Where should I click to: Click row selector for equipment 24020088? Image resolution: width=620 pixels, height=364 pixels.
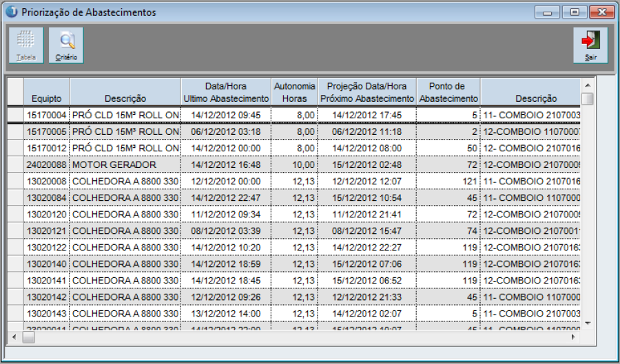(15, 164)
